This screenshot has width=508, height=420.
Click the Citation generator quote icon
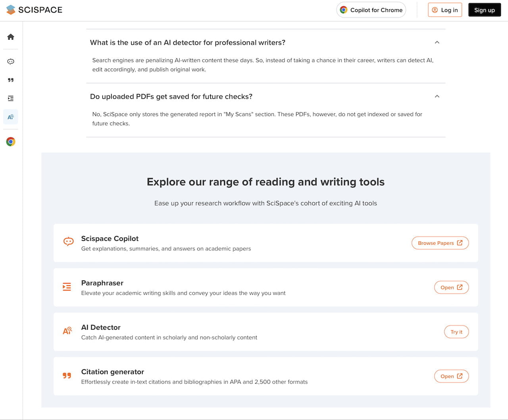tap(67, 375)
